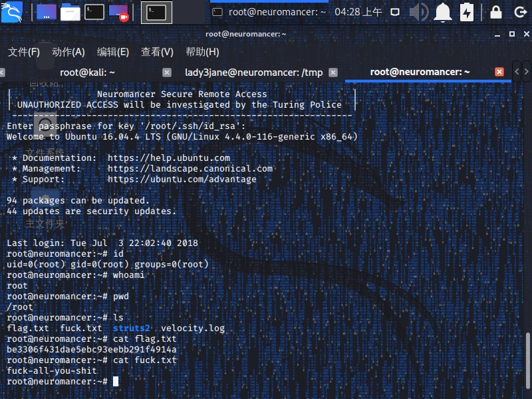The width and height of the screenshot is (532, 399).
Task: Click the battery power manager icon
Action: coord(467,12)
